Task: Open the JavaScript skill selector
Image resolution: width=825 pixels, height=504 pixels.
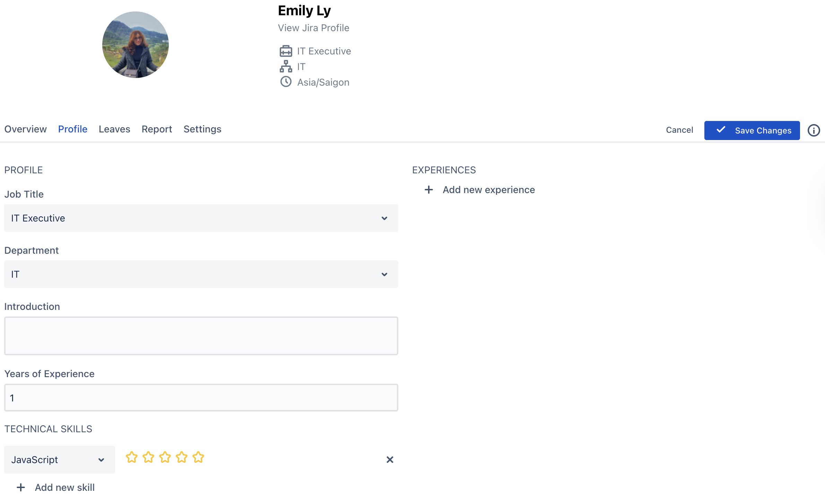Action: point(59,460)
